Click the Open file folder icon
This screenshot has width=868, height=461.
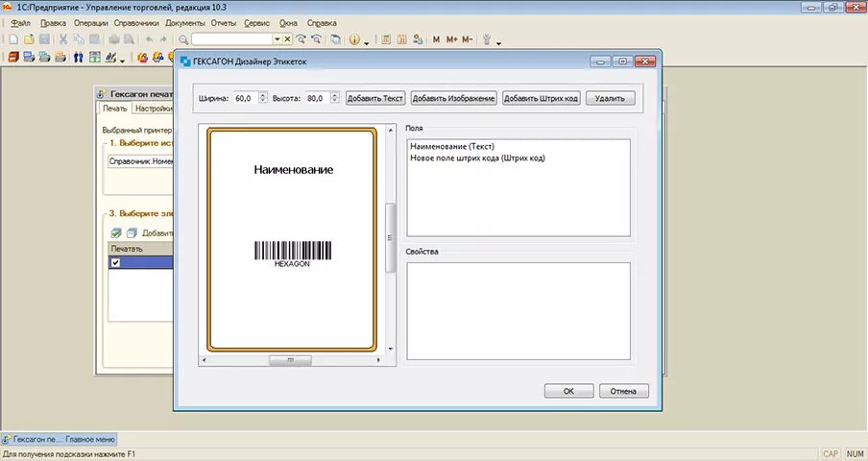click(29, 39)
